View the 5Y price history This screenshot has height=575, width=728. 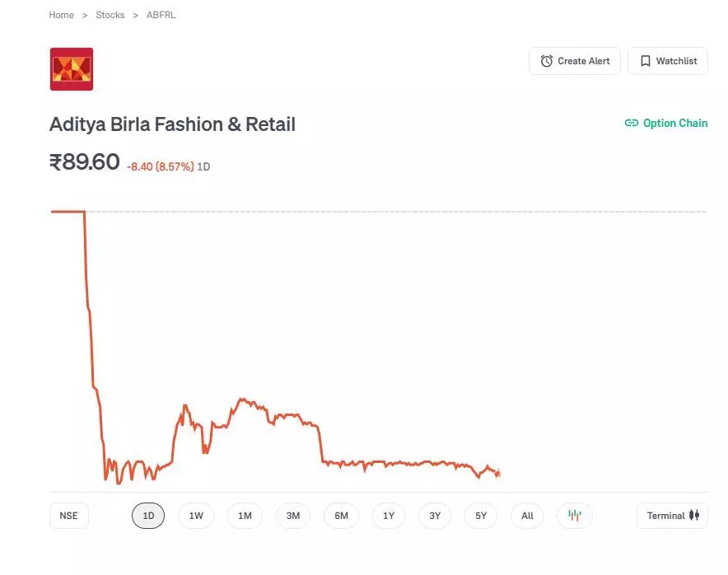coord(481,516)
